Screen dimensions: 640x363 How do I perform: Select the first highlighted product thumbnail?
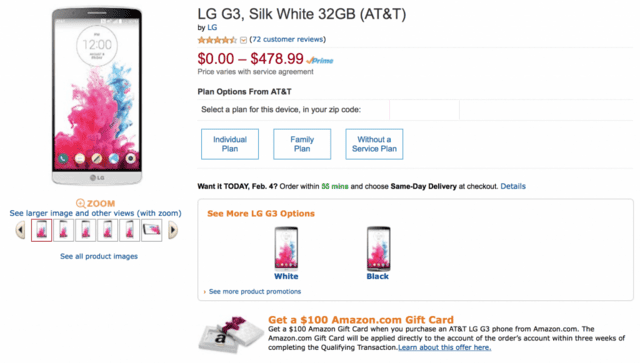[42, 230]
